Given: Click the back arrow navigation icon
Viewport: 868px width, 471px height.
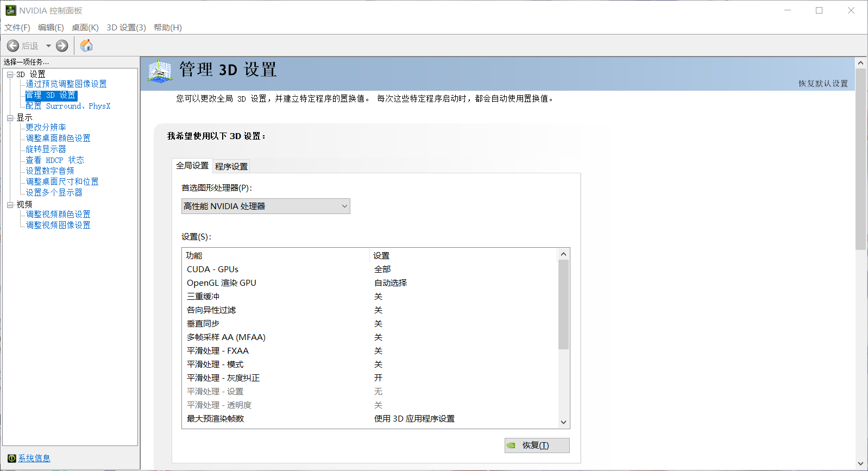Looking at the screenshot, I should tap(13, 46).
